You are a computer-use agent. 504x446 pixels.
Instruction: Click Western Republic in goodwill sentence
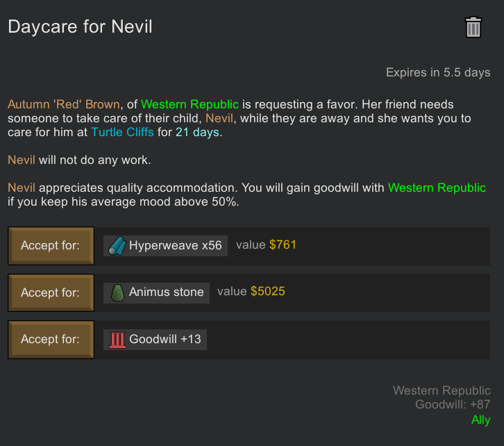pyautogui.click(x=437, y=188)
